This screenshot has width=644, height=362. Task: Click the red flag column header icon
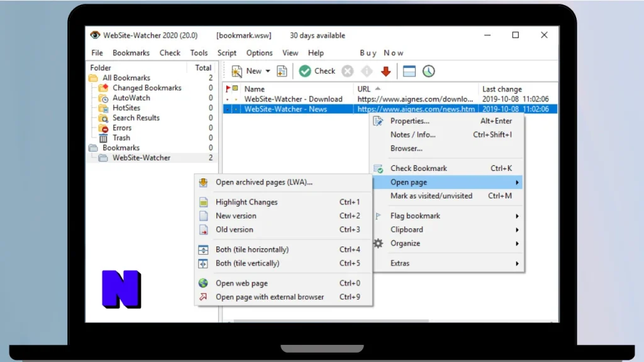point(228,89)
